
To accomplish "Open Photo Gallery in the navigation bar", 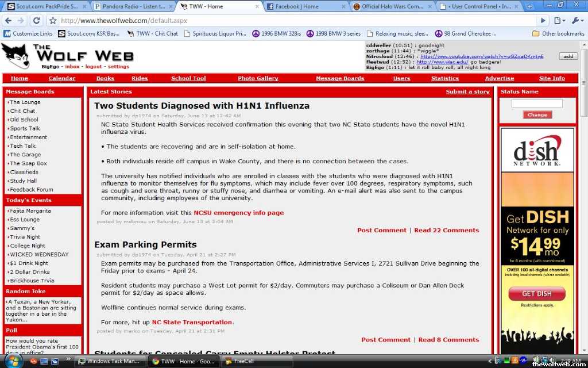I will pyautogui.click(x=258, y=78).
